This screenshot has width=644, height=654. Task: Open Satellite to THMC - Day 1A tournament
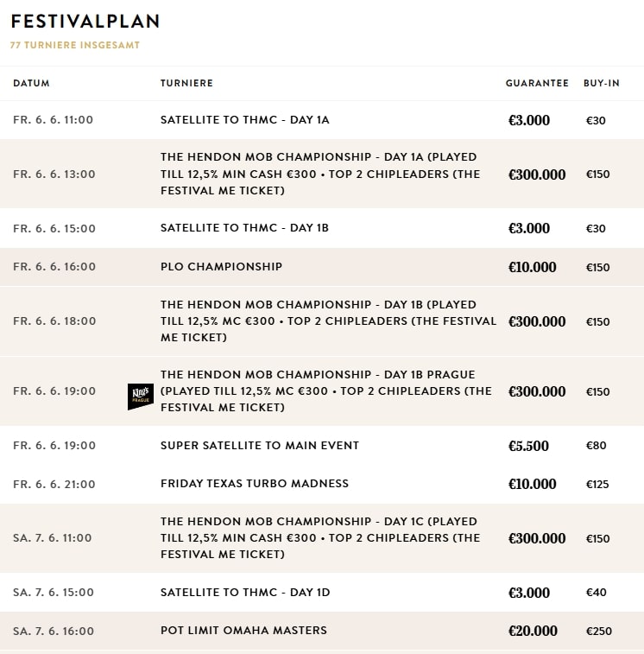(244, 120)
